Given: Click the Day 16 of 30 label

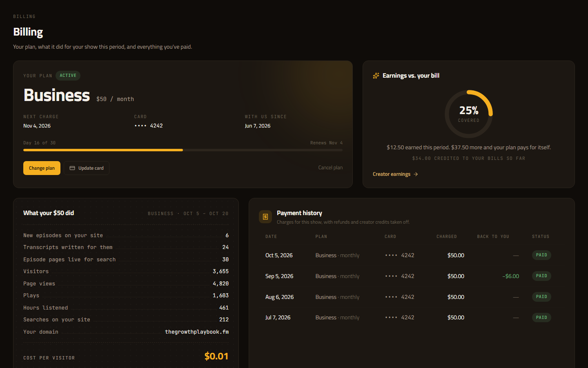Looking at the screenshot, I should point(40,143).
